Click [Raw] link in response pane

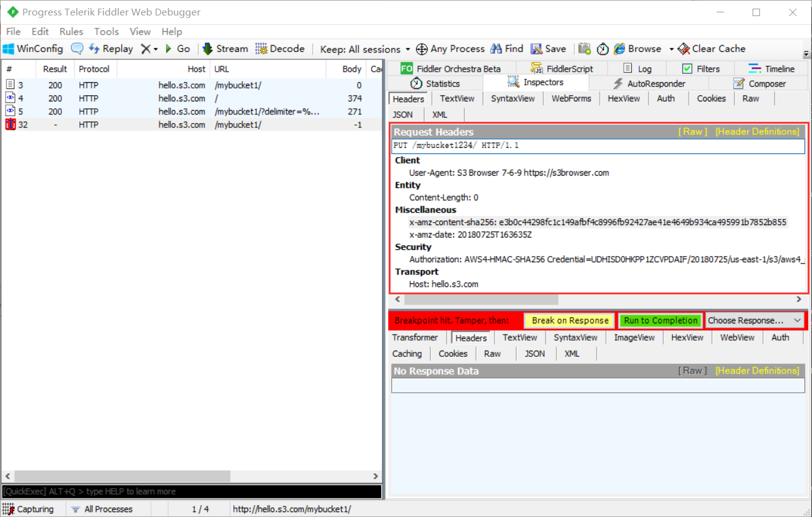click(x=693, y=370)
